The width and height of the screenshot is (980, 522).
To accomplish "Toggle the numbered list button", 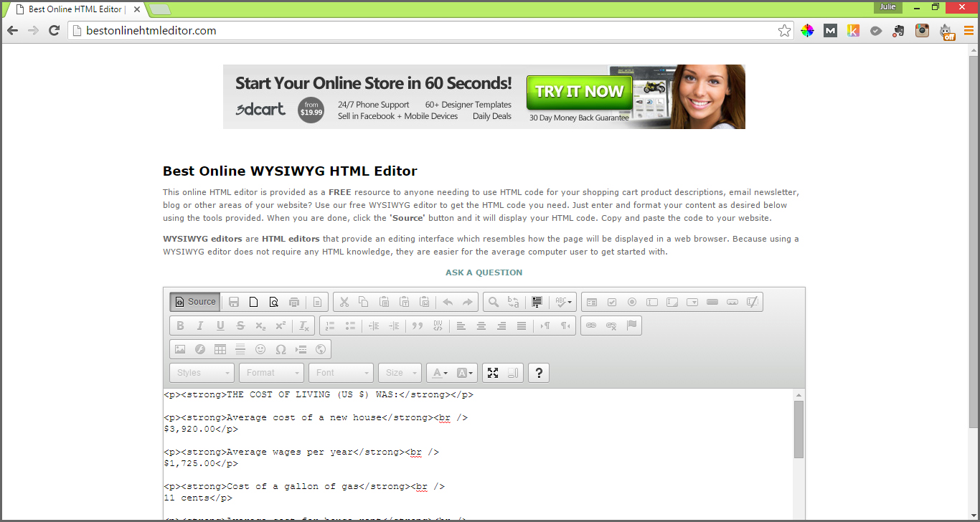I will [x=330, y=326].
